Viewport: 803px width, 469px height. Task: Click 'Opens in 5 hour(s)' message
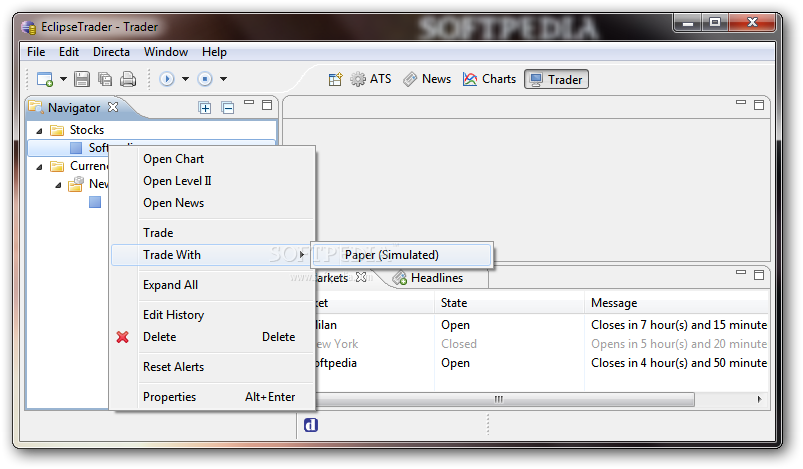679,344
